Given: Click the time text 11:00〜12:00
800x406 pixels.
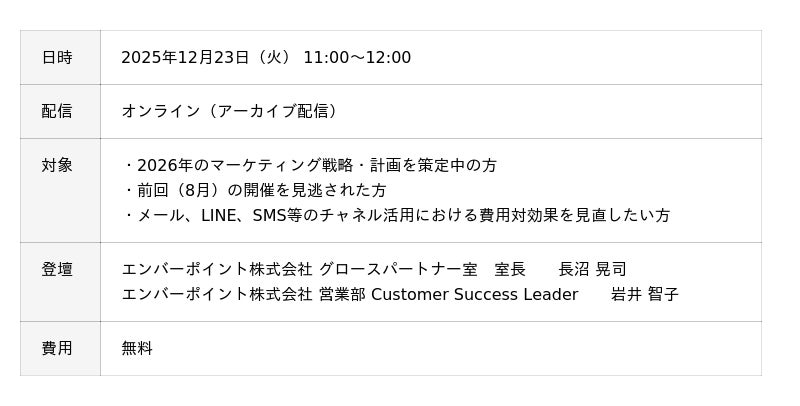Looking at the screenshot, I should point(357,58).
